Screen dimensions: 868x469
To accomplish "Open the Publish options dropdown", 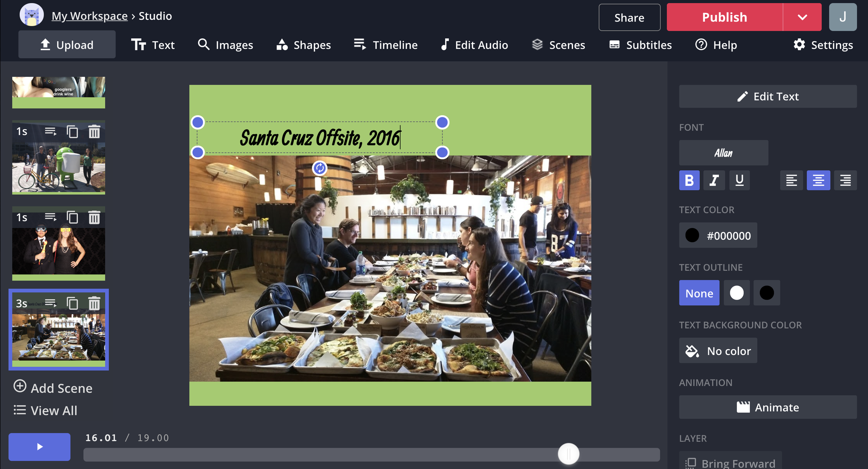I will click(802, 17).
